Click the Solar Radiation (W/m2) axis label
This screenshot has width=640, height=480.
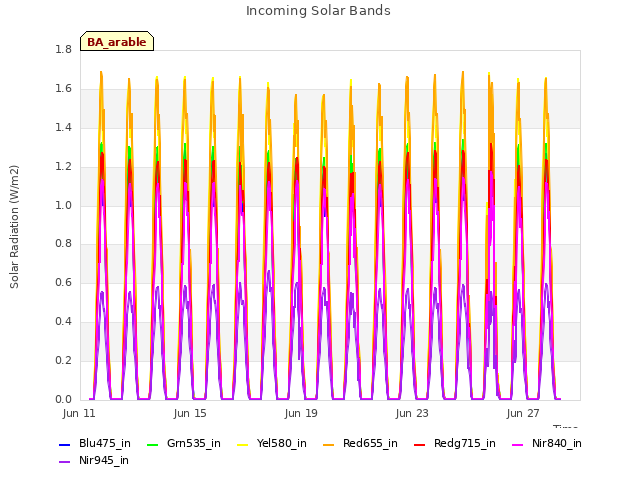coord(14,227)
